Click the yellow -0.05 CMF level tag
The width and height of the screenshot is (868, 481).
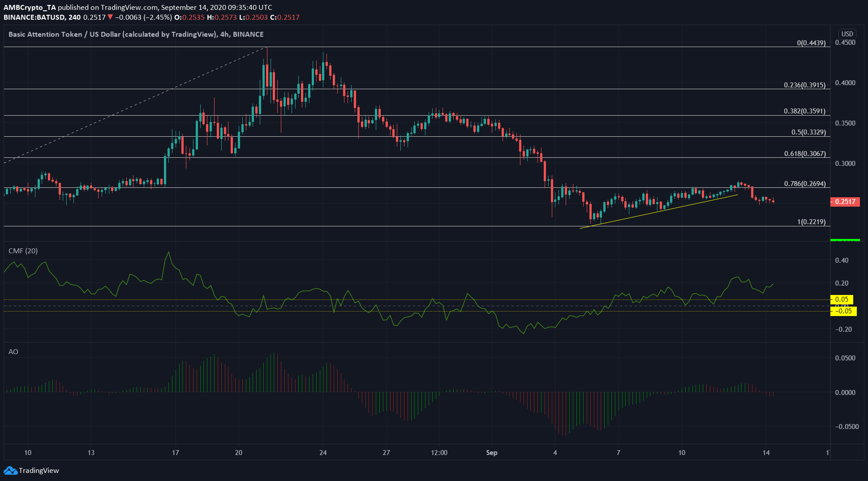(843, 311)
